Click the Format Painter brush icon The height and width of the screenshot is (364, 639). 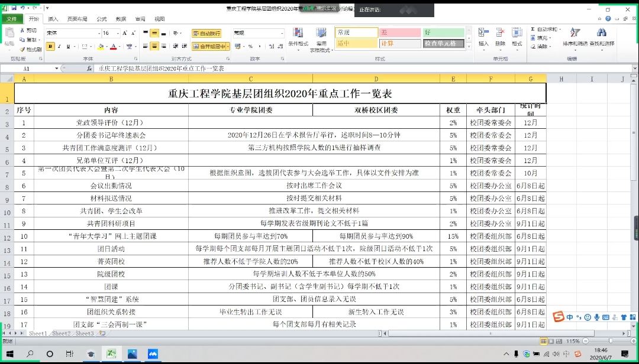click(22, 50)
